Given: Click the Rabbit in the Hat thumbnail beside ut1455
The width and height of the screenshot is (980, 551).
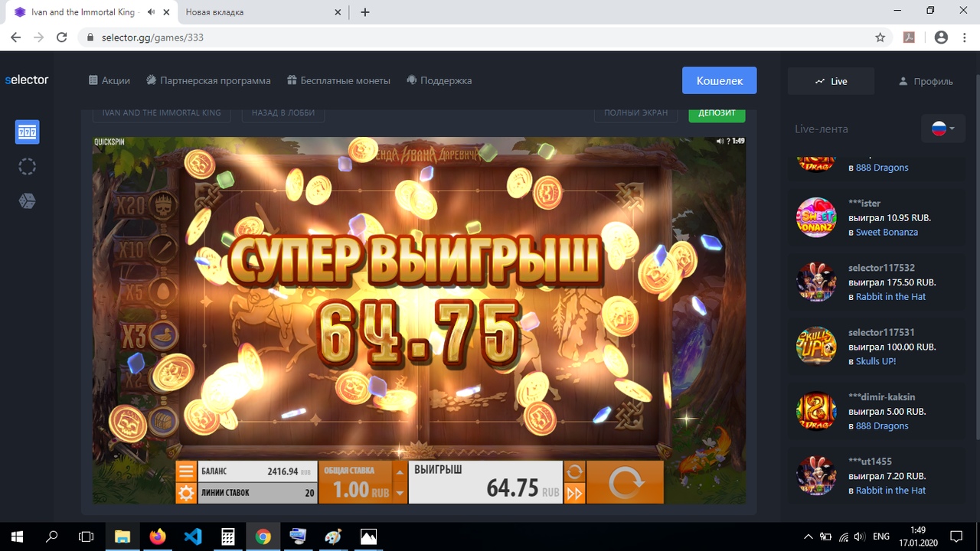Looking at the screenshot, I should 816,476.
